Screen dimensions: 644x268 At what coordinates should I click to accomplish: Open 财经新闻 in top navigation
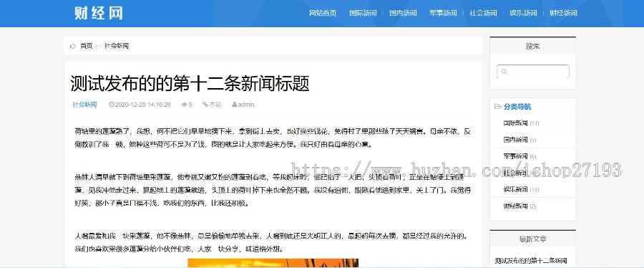pos(564,13)
